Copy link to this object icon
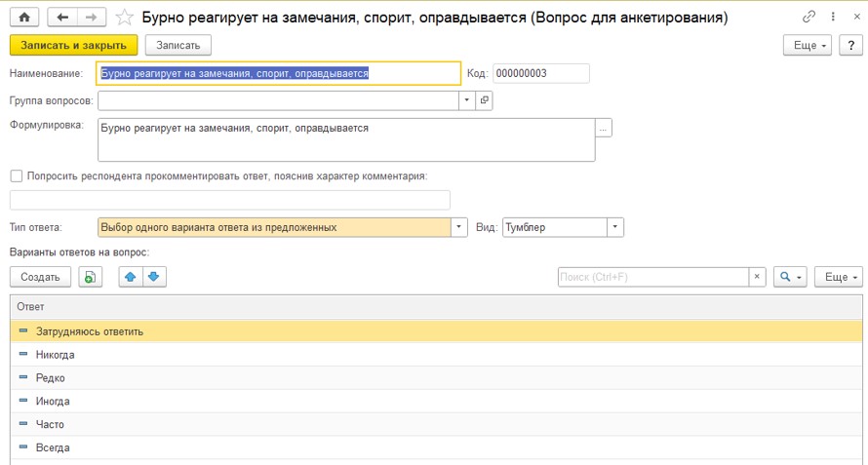 [809, 18]
